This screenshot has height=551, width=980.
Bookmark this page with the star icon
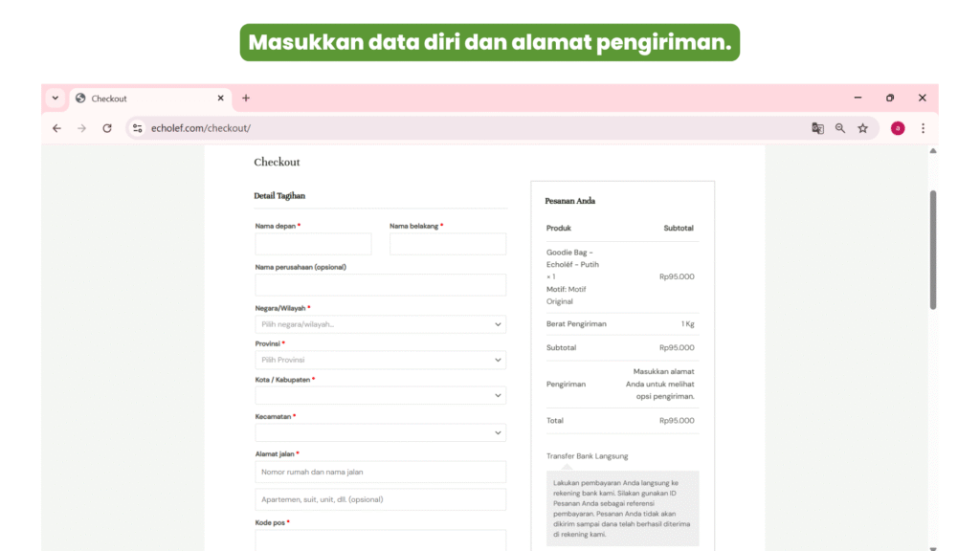pyautogui.click(x=862, y=128)
